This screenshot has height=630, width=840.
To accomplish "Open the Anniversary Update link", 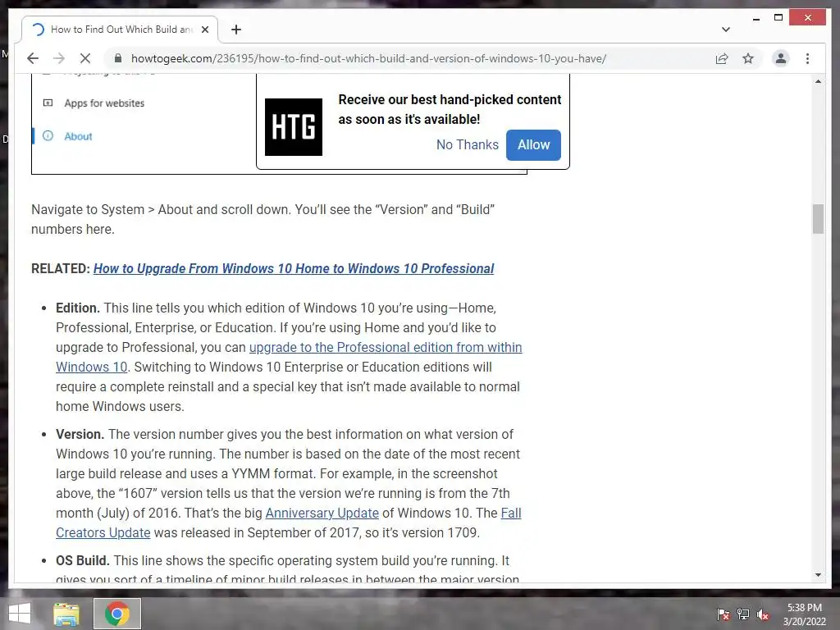I will click(x=322, y=513).
